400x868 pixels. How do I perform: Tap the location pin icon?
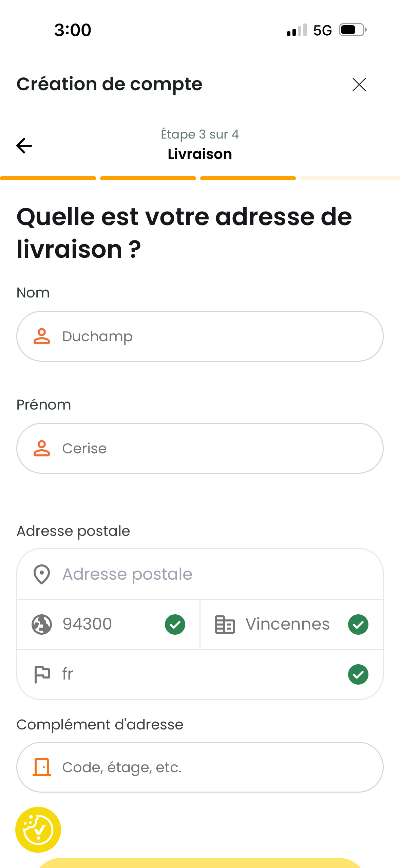click(x=42, y=574)
